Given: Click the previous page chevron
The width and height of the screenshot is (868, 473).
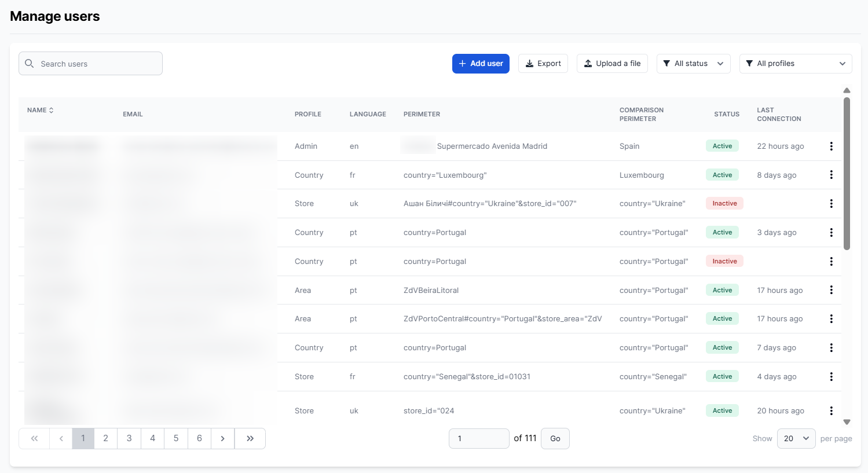Looking at the screenshot, I should pos(61,438).
